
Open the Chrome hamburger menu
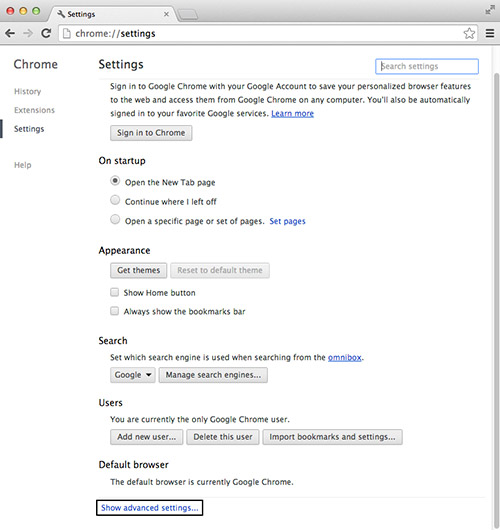click(490, 33)
